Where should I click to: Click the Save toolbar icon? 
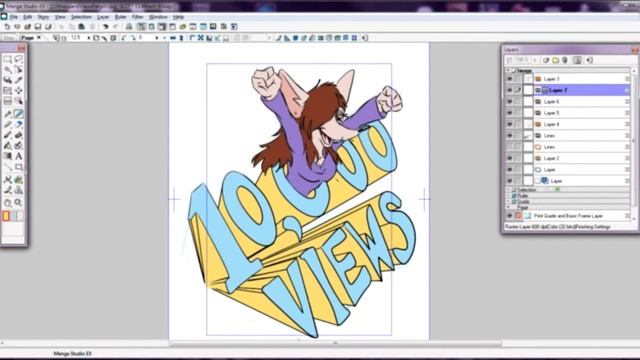(38, 27)
